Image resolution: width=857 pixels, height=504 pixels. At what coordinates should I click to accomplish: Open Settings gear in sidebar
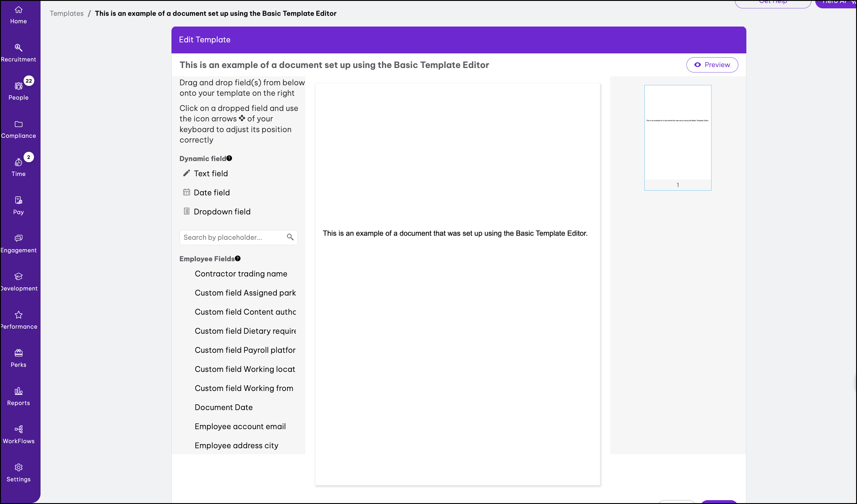click(x=18, y=468)
